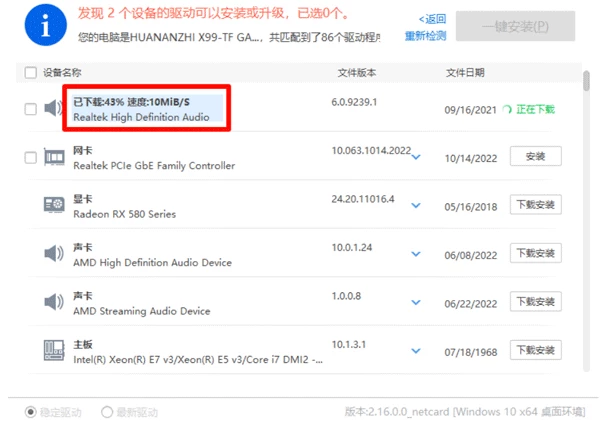This screenshot has width=600, height=425.
Task: Click version 6.0.9239.1 text
Action: [x=354, y=102]
